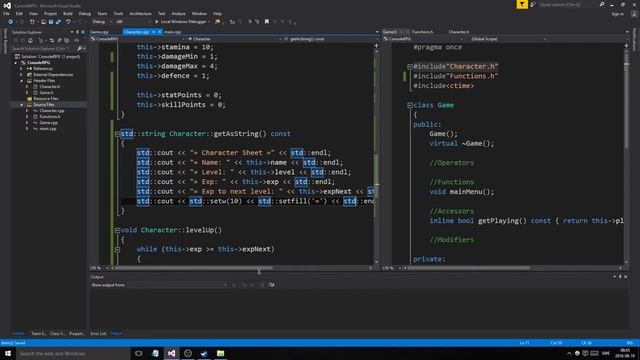Open the Show output from dropdown

(177, 285)
